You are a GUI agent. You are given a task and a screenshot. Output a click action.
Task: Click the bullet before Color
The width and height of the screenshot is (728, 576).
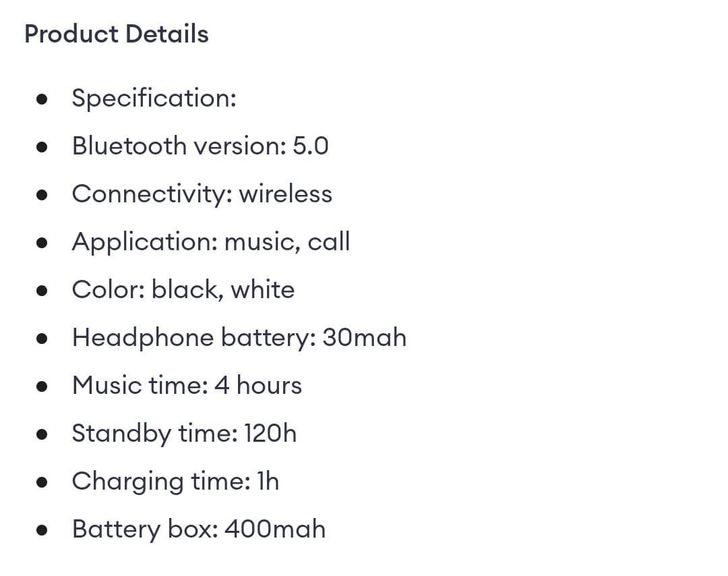point(42,291)
